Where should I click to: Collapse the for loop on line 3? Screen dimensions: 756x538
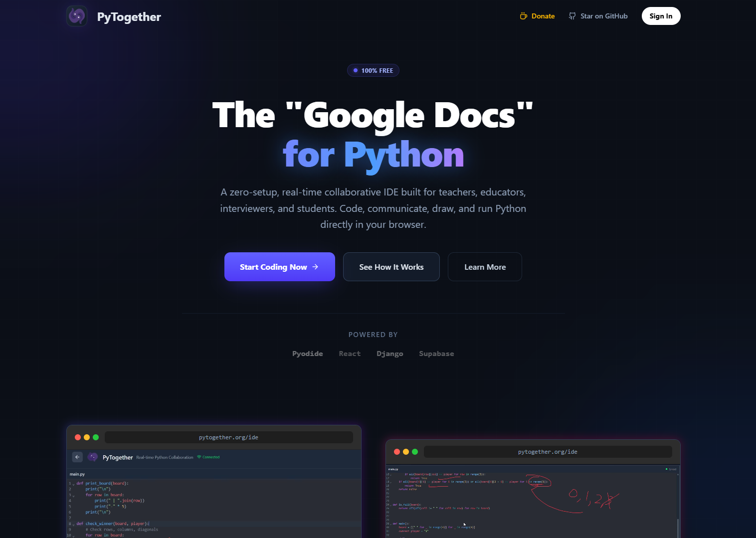coord(74,495)
